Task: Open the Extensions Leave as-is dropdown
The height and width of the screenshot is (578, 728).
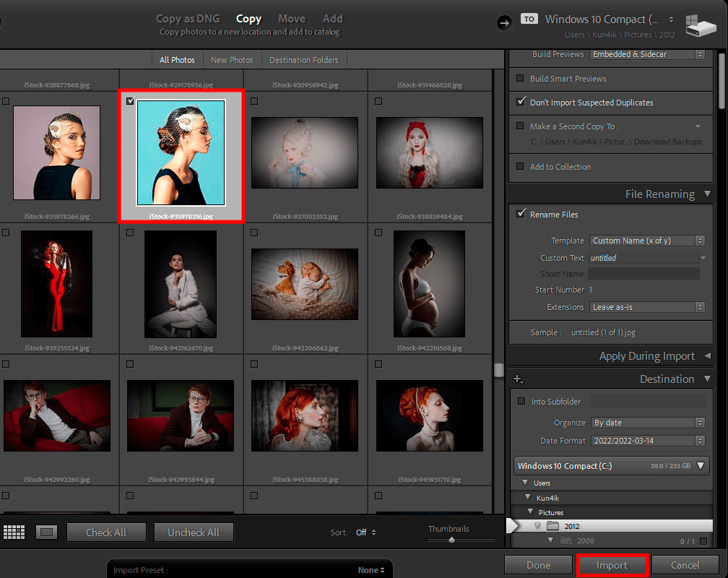Action: [x=647, y=307]
